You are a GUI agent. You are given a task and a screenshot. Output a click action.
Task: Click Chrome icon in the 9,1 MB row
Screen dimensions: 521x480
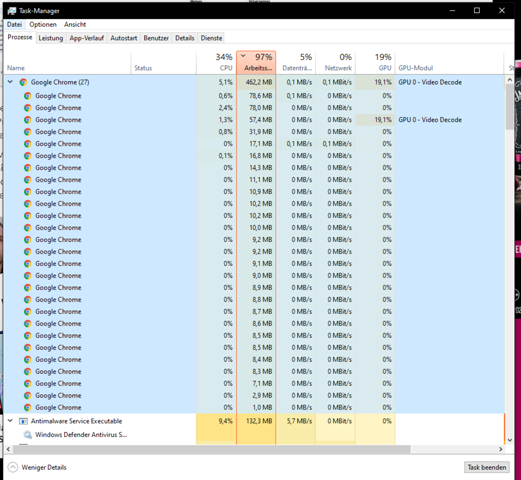click(x=28, y=264)
